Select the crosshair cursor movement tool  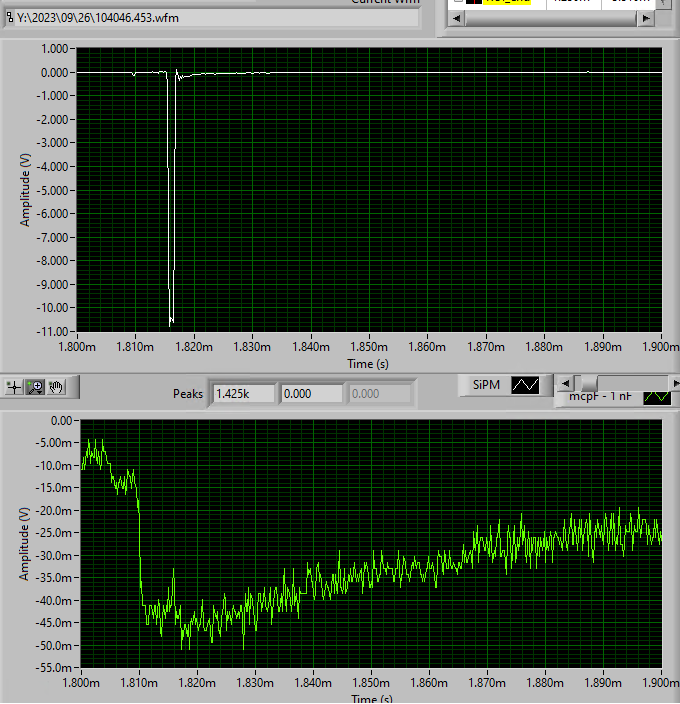(x=14, y=387)
